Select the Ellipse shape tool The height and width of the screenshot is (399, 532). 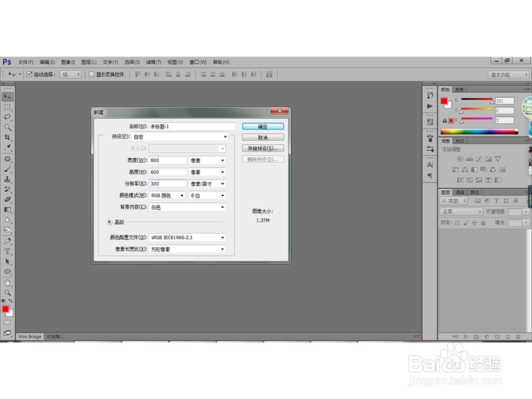7,272
